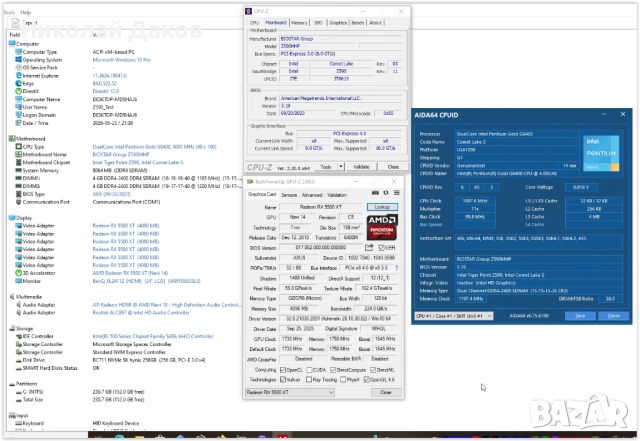This screenshot has width=640, height=441.
Task: Toggle the OpenGL 4.6 checkbox
Action: tap(366, 380)
